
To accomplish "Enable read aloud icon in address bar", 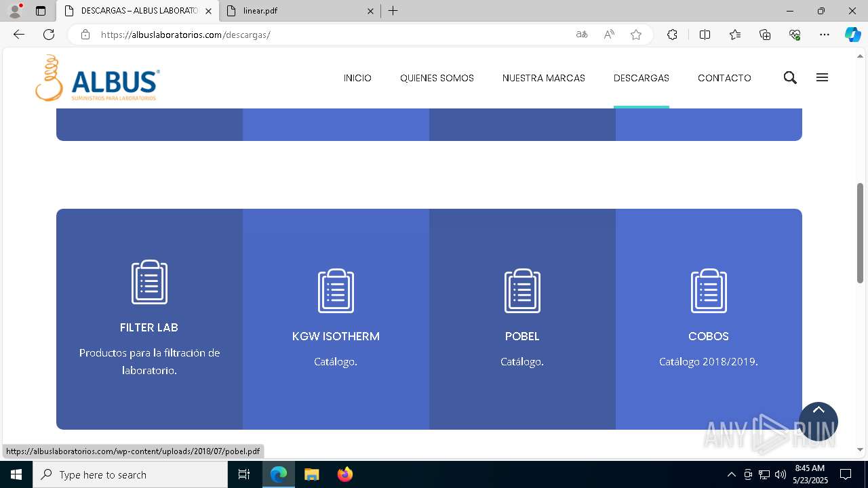I will (x=609, y=35).
